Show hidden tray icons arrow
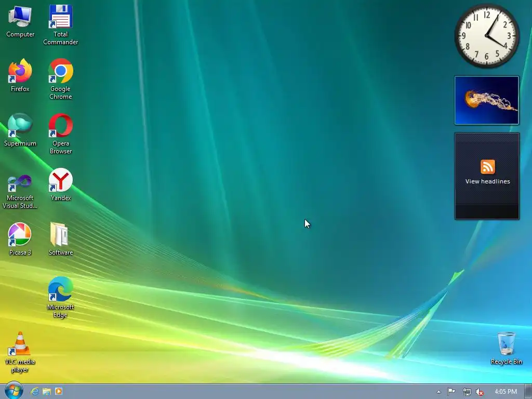Viewport: 532px width, 399px height. point(438,392)
